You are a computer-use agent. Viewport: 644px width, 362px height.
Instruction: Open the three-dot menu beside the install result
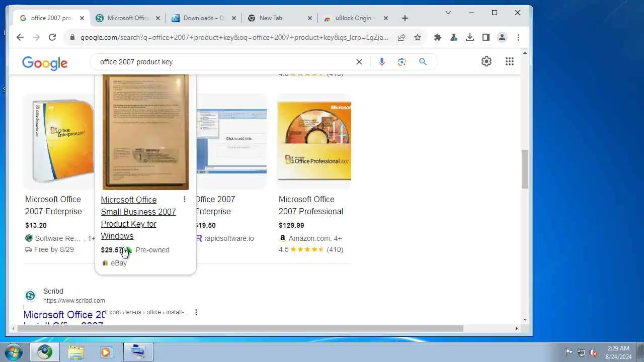coord(196,312)
